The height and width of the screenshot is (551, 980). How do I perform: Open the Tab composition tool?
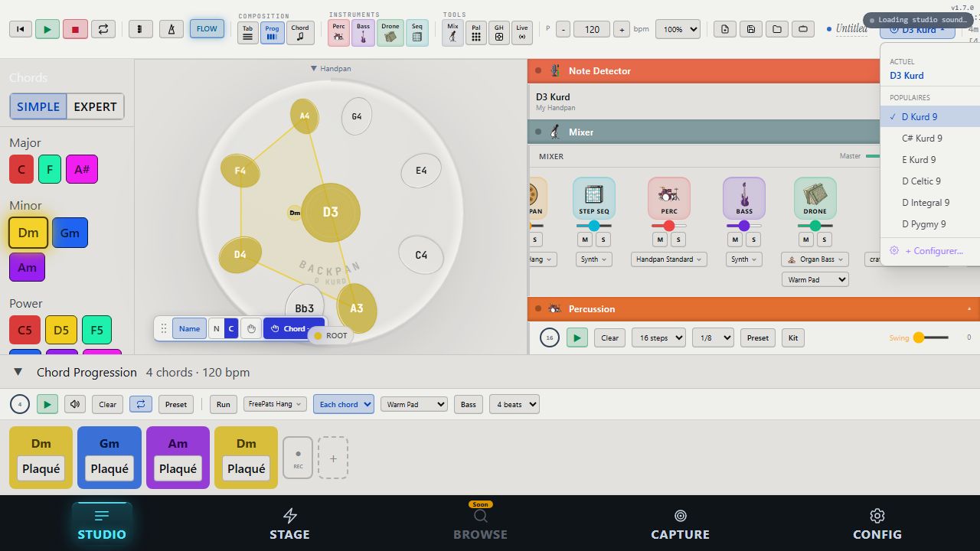pos(247,32)
